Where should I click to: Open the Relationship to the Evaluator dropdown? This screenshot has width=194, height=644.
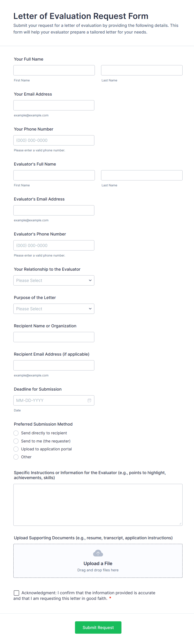(54, 280)
